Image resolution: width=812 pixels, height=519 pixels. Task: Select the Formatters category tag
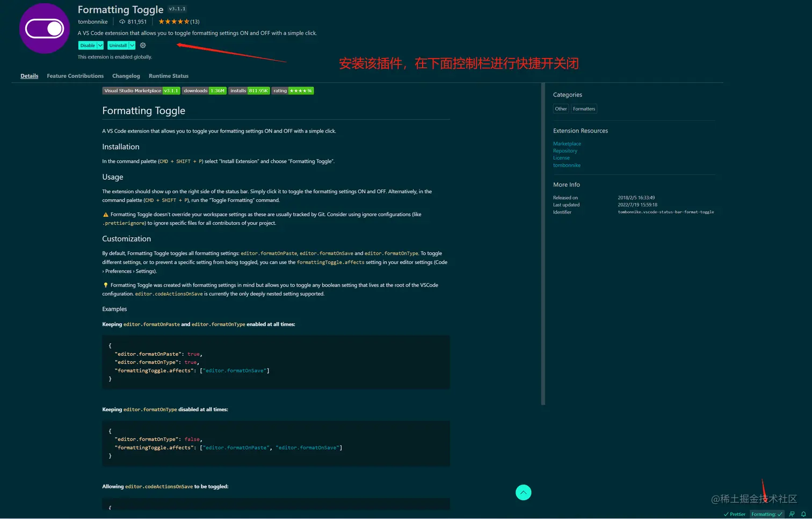pos(584,109)
